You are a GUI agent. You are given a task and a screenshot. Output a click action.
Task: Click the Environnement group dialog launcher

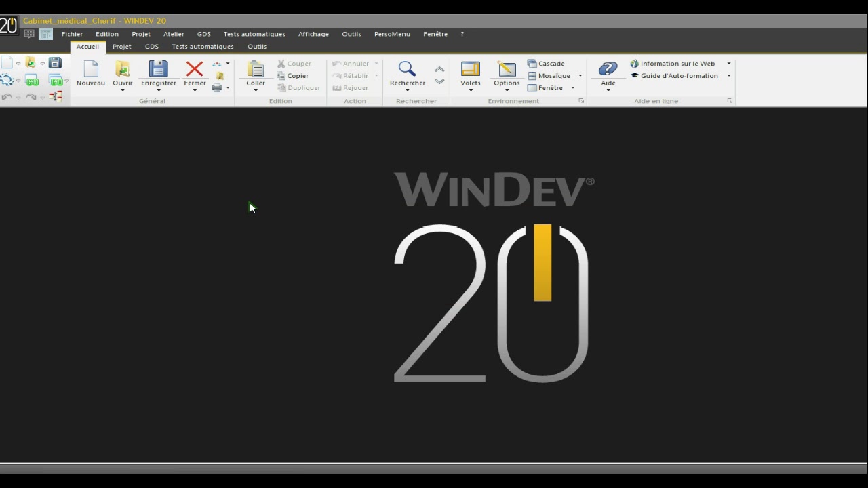pyautogui.click(x=581, y=101)
